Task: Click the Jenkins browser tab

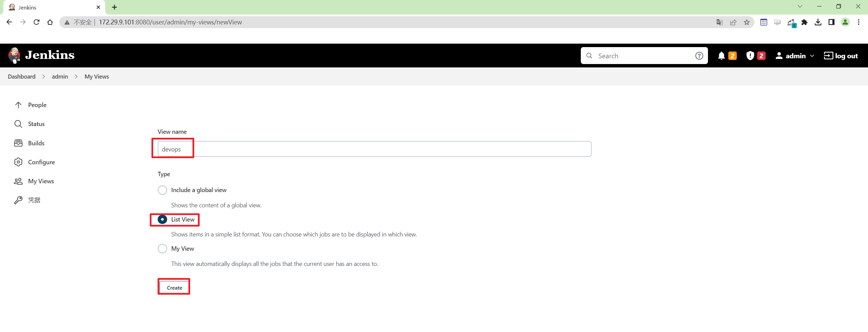Action: coord(54,7)
